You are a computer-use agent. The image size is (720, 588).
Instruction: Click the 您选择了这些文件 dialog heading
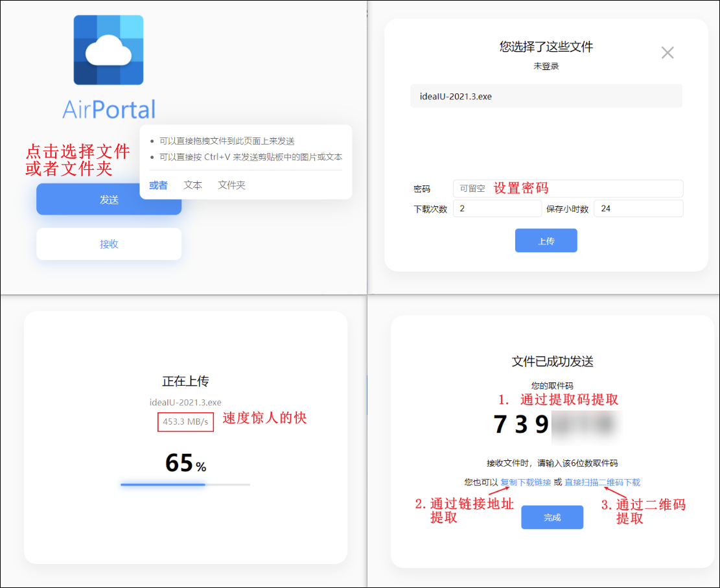546,47
